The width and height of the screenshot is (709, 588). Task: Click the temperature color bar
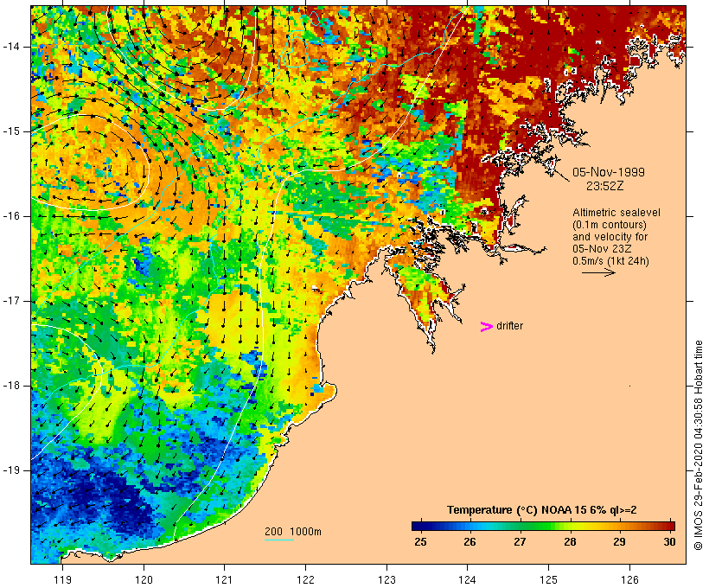[543, 526]
